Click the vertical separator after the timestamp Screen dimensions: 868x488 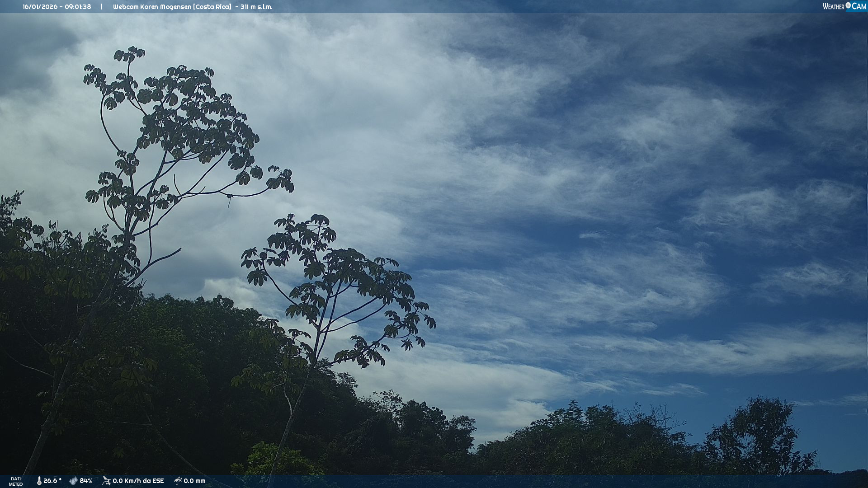pos(101,7)
